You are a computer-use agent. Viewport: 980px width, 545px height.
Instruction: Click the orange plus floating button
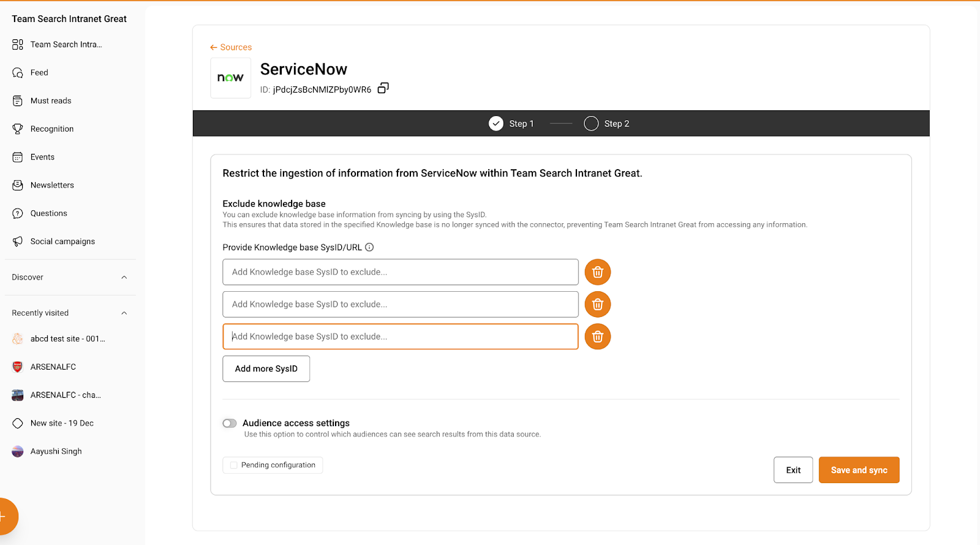(x=5, y=516)
